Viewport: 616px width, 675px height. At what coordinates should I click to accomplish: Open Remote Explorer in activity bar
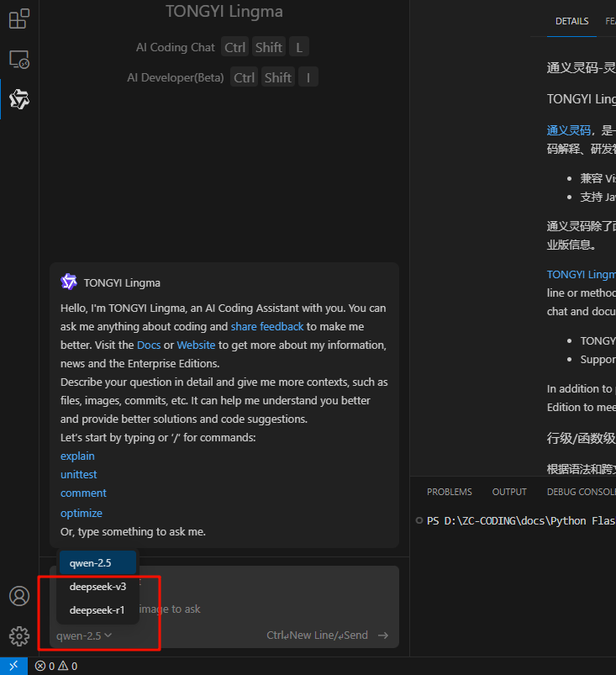[19, 60]
